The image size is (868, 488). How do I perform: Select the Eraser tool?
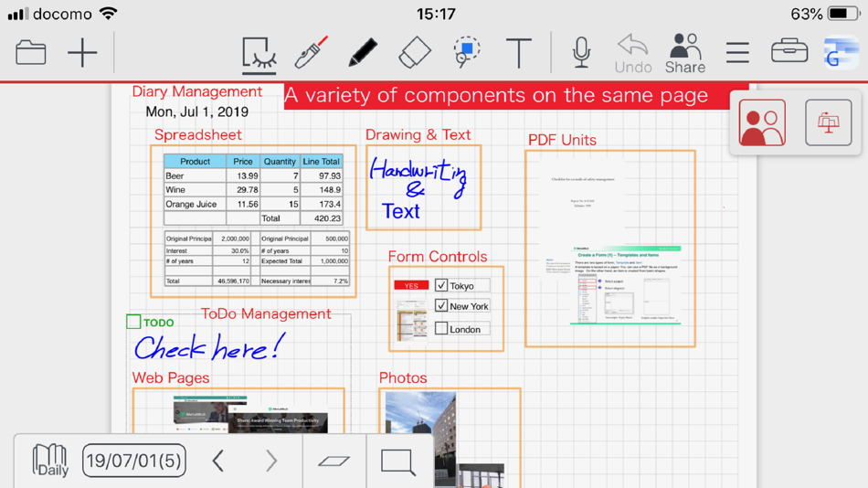pos(415,53)
